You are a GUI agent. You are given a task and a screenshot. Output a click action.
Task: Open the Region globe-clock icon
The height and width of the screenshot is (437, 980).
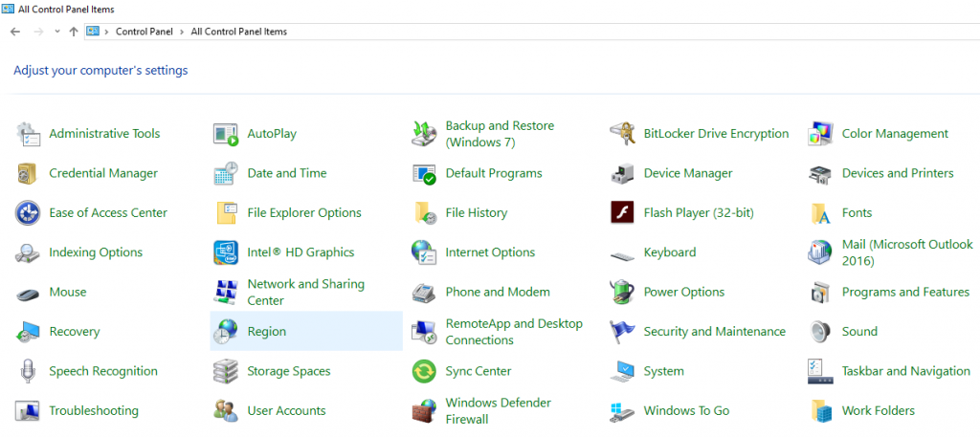[x=226, y=332]
